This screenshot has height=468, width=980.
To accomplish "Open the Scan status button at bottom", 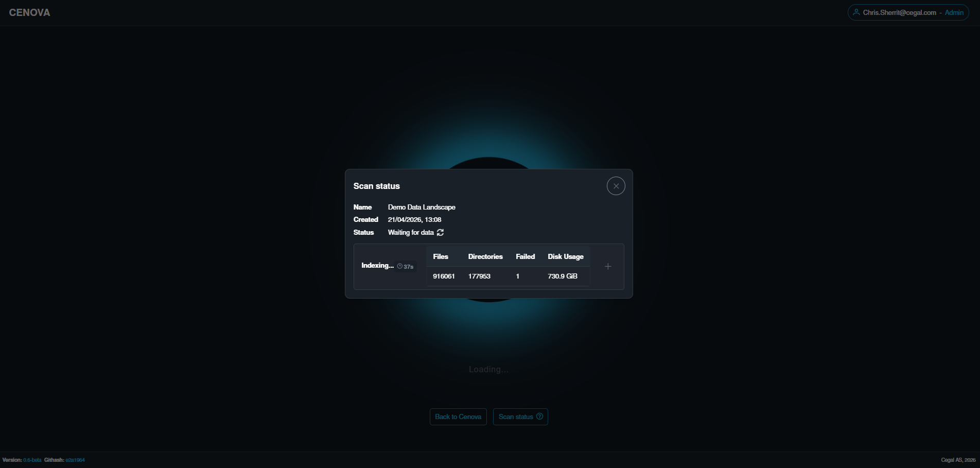I will coord(520,417).
